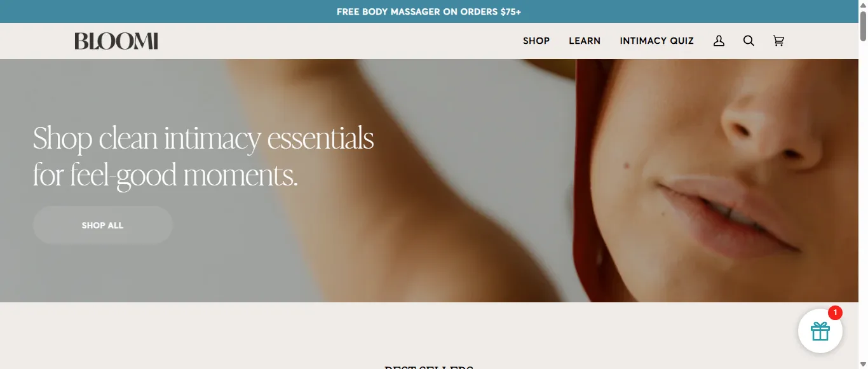Click the red notification badge on gift
868x369 pixels.
pyautogui.click(x=835, y=312)
